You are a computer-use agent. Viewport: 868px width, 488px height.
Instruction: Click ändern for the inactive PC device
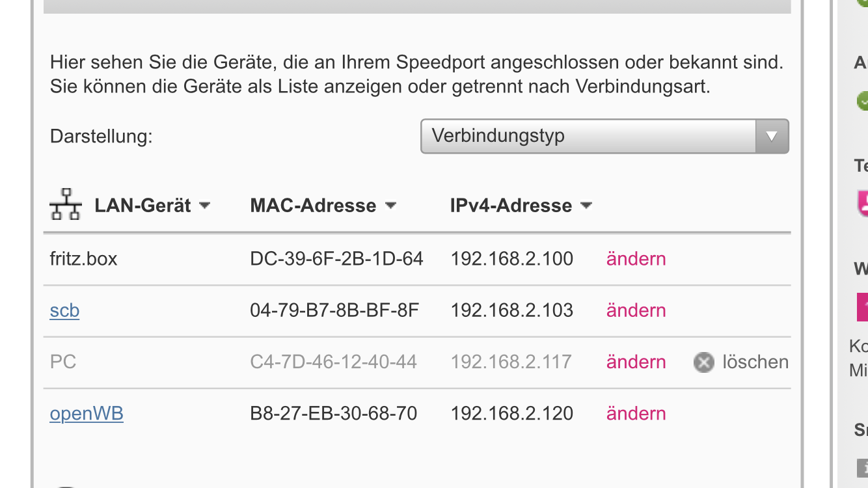click(x=636, y=362)
